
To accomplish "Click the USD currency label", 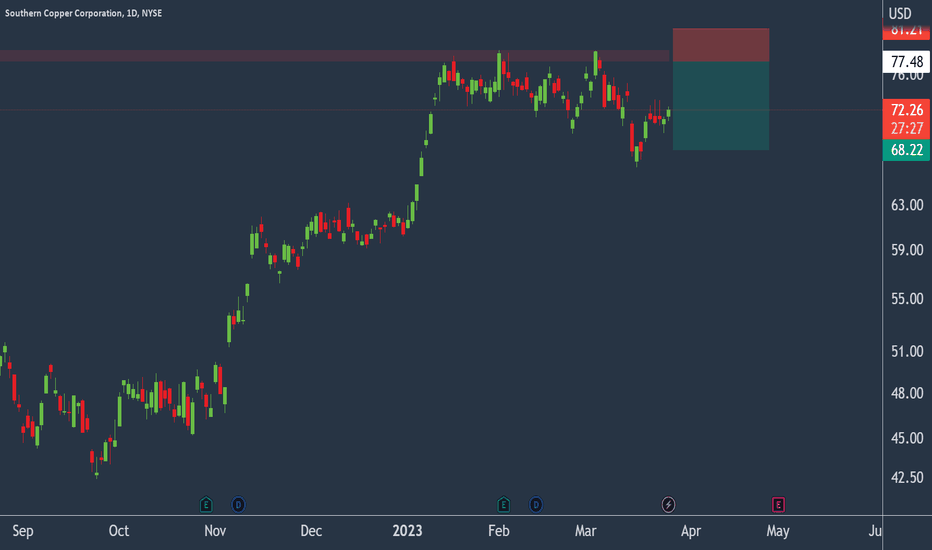I will coord(900,13).
